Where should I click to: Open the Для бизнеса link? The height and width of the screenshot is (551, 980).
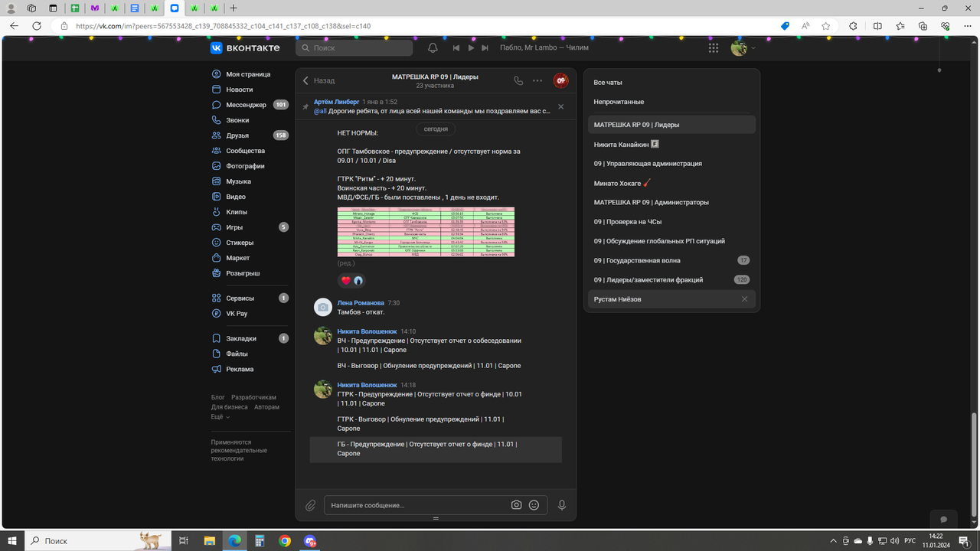228,407
